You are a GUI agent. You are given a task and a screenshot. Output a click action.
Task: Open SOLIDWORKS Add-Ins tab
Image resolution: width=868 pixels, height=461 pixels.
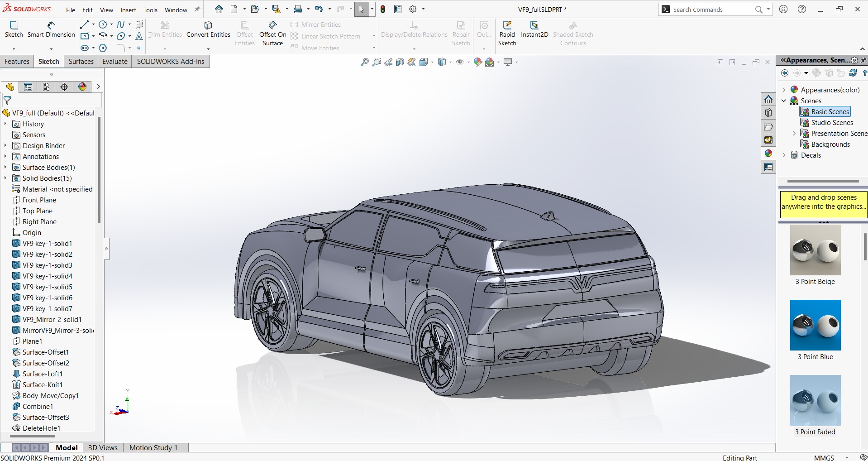(171, 62)
